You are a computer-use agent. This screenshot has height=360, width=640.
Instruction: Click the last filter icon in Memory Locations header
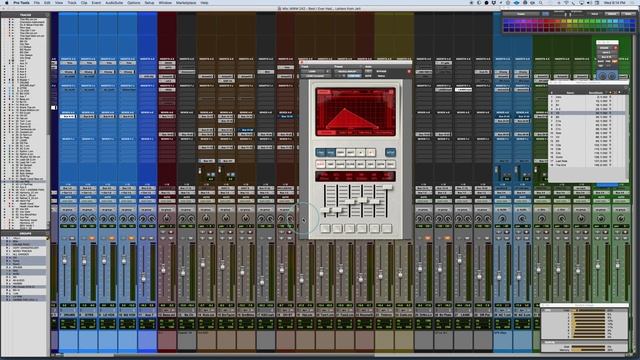[620, 92]
